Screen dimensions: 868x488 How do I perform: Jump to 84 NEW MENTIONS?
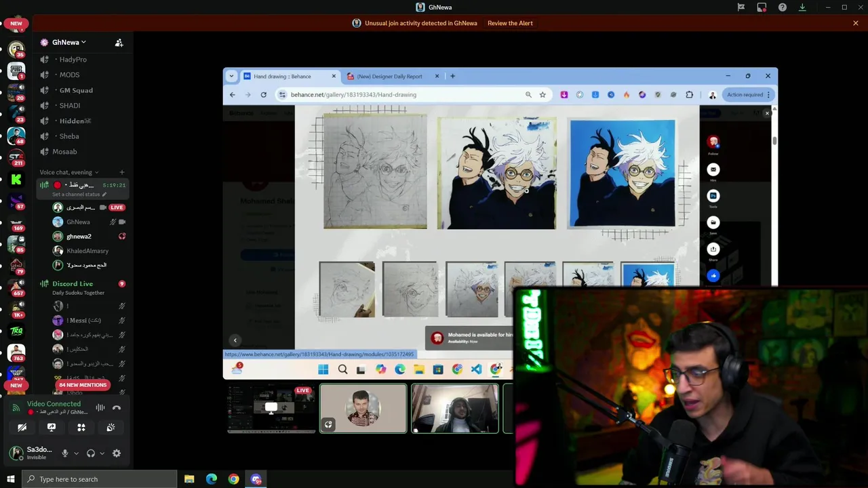[x=83, y=385]
